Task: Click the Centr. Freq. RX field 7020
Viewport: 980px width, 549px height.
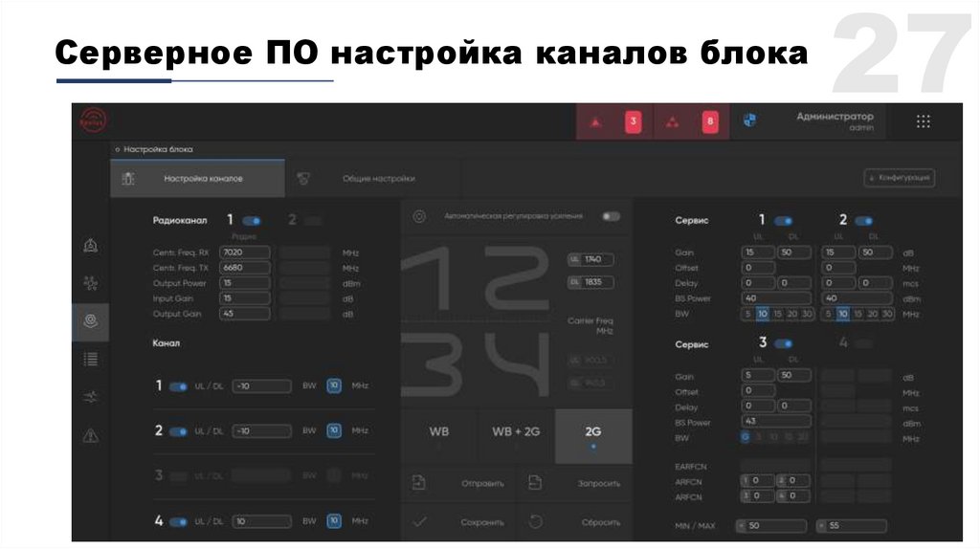Action: tap(245, 253)
